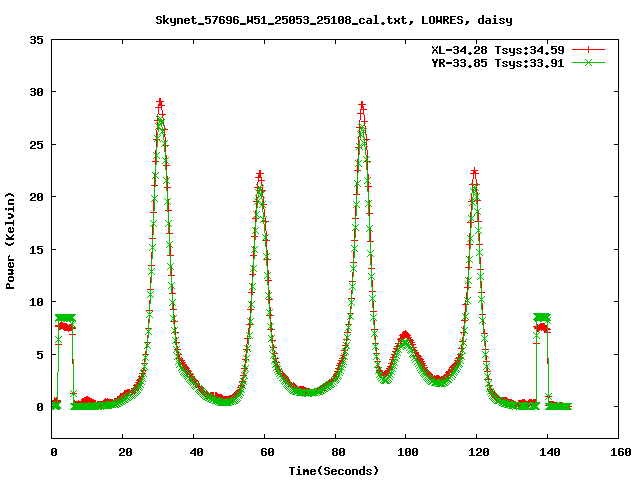Click the first peak apex near 30 seconds
The height and width of the screenshot is (480, 640).
160,102
